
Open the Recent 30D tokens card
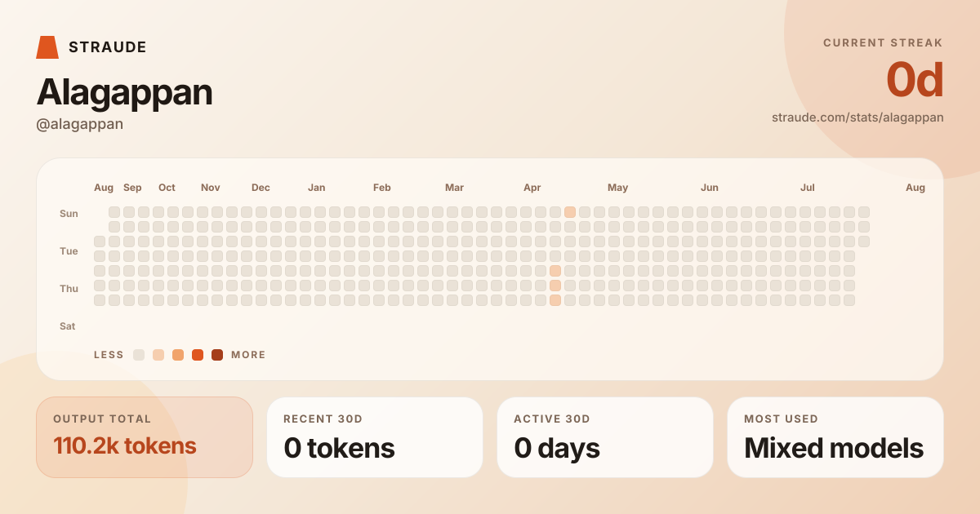pos(375,437)
